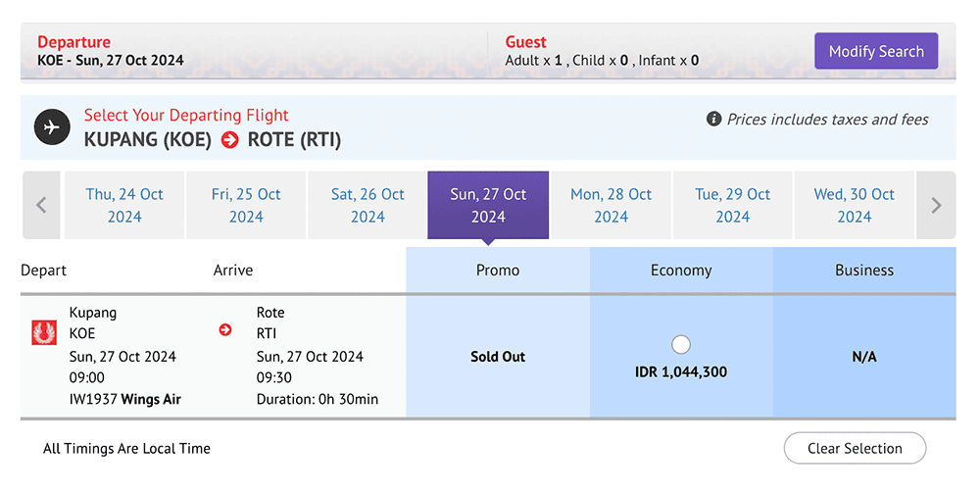Pick the Mon, 28 Oct 2024 date
Image resolution: width=980 pixels, height=493 pixels.
[x=611, y=205]
